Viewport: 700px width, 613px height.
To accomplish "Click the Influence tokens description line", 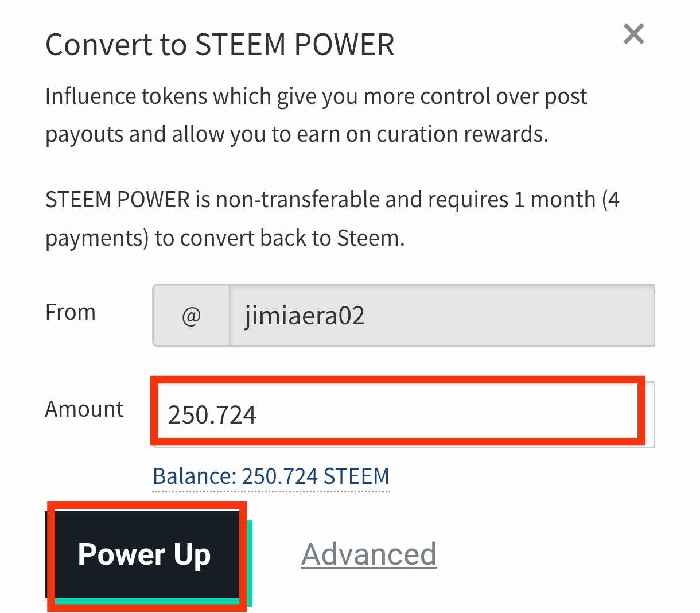I will [x=316, y=96].
